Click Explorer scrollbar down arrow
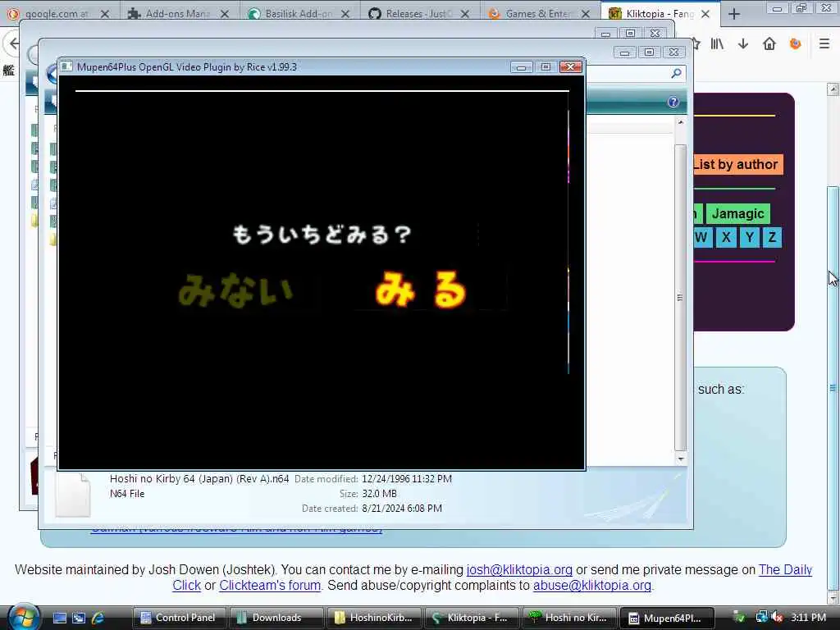Screen dimensions: 840x630 [x=680, y=459]
